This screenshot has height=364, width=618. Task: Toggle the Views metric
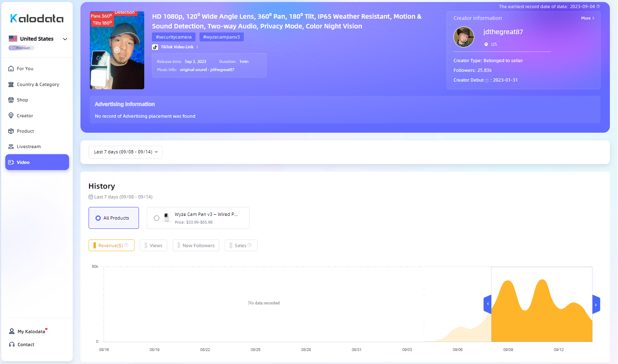[x=154, y=246]
